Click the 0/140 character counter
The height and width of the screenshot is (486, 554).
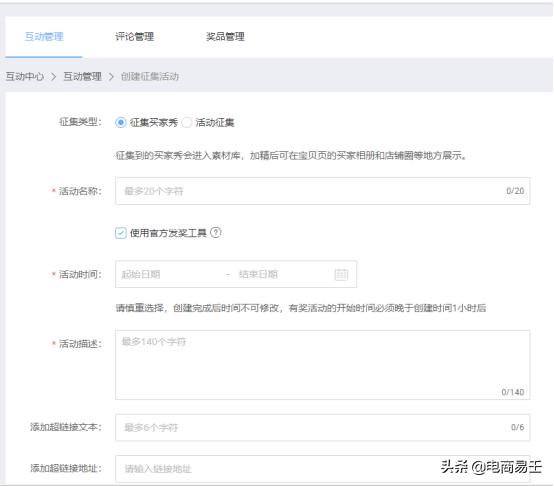pos(513,392)
